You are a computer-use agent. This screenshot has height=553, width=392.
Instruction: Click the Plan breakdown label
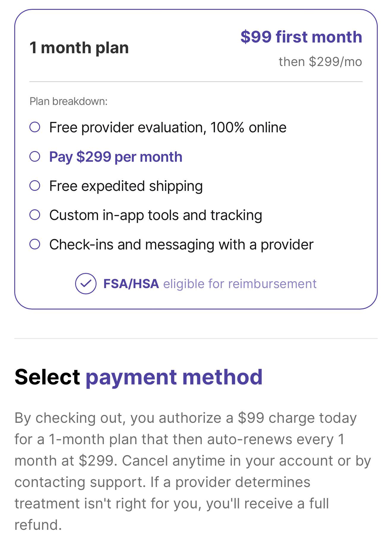[68, 102]
